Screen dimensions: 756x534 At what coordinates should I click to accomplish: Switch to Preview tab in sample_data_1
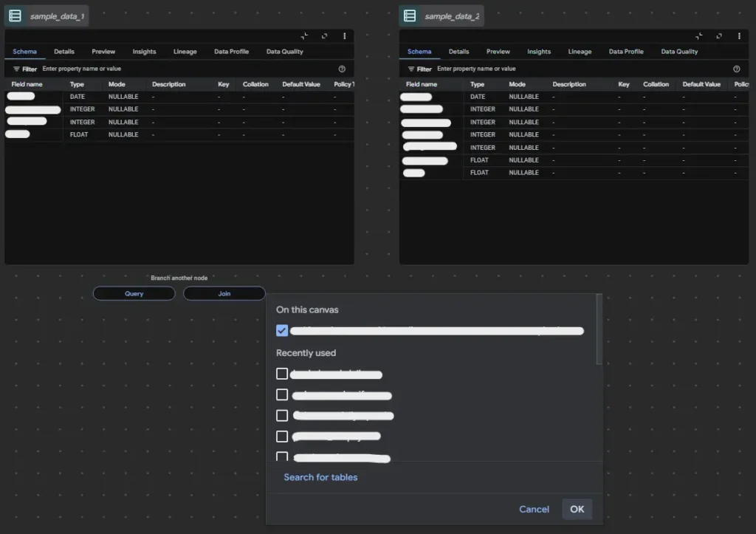[103, 52]
